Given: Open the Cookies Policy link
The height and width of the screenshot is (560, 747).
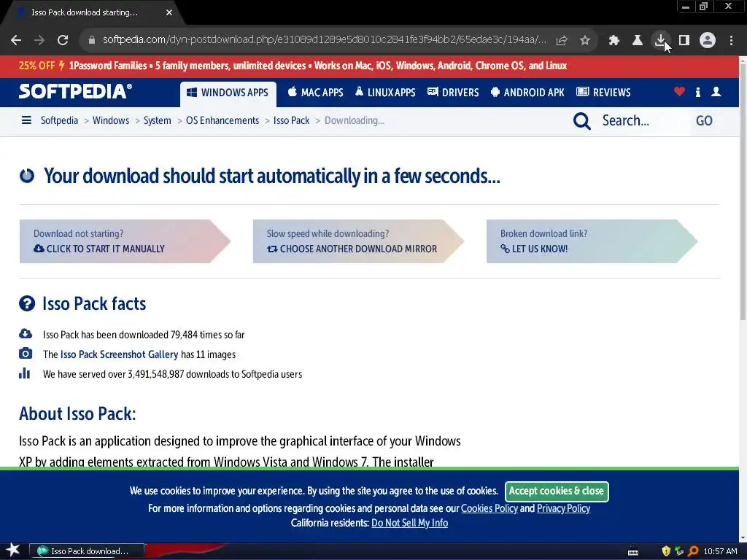Looking at the screenshot, I should pos(489,508).
